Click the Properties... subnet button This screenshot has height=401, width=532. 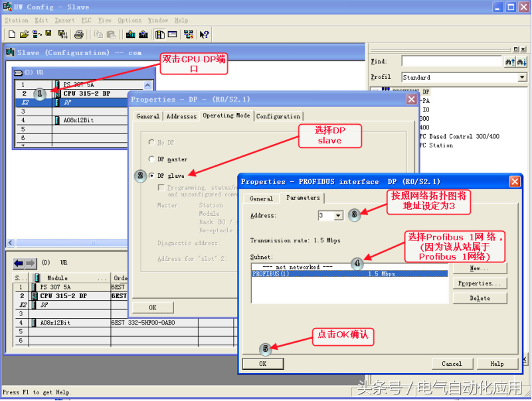coord(480,283)
